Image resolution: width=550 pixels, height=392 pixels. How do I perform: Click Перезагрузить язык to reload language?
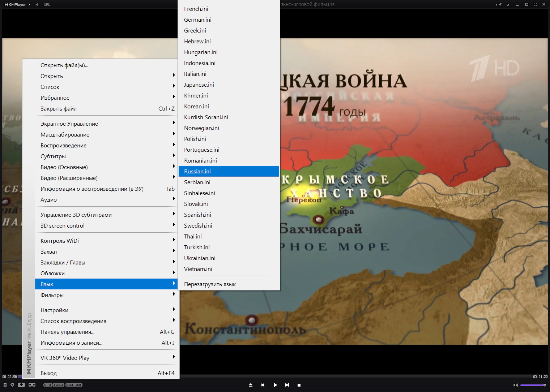210,284
